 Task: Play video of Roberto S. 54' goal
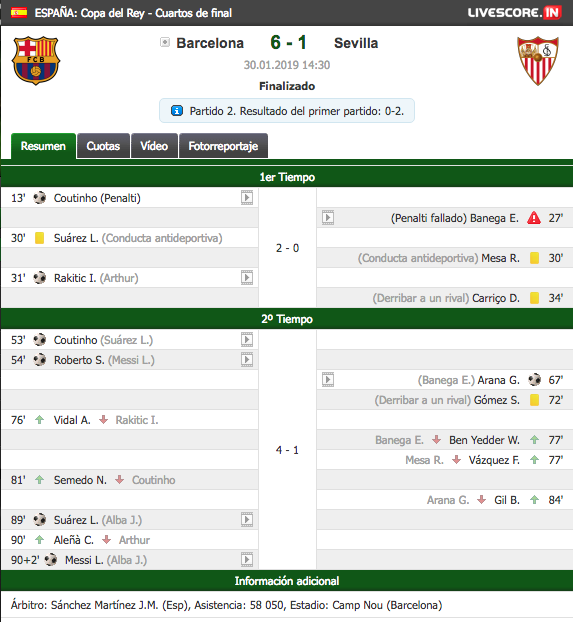click(x=247, y=359)
